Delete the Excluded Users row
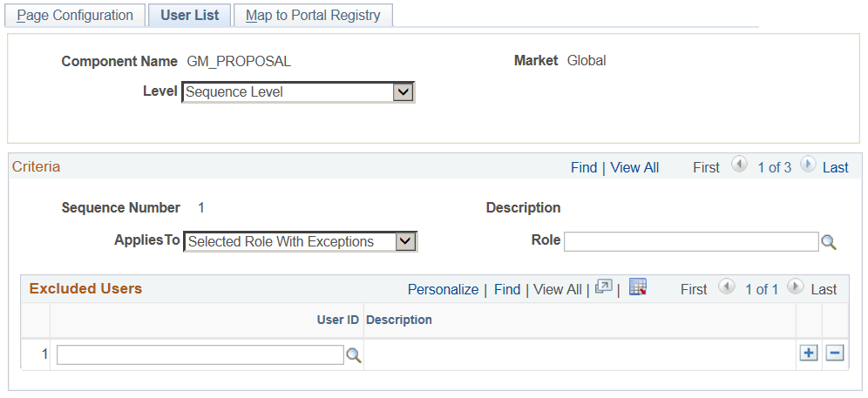 tap(835, 353)
